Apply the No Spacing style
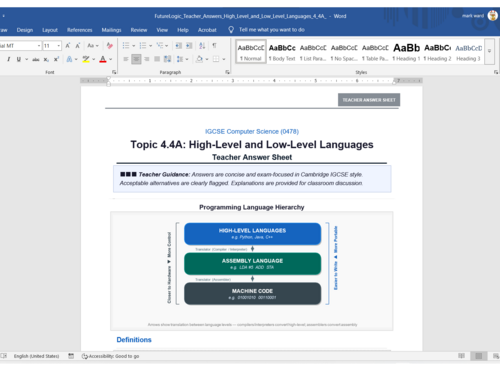This screenshot has width=500, height=375. pyautogui.click(x=344, y=52)
